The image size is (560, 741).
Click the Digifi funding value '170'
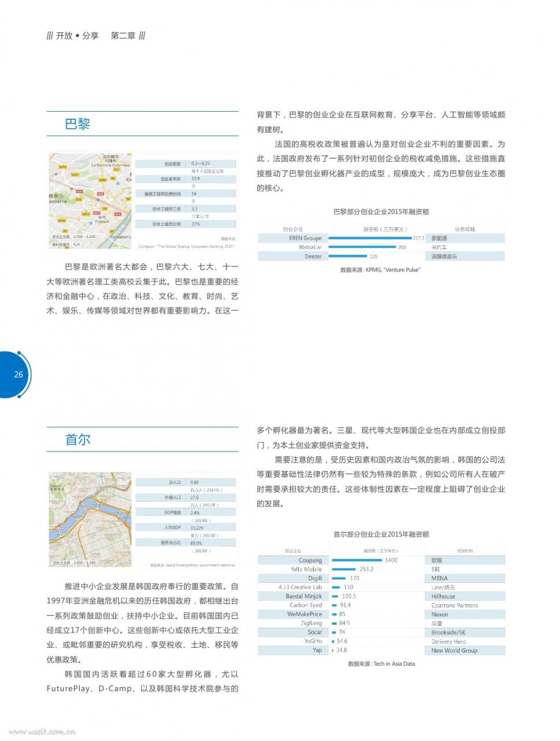click(354, 578)
